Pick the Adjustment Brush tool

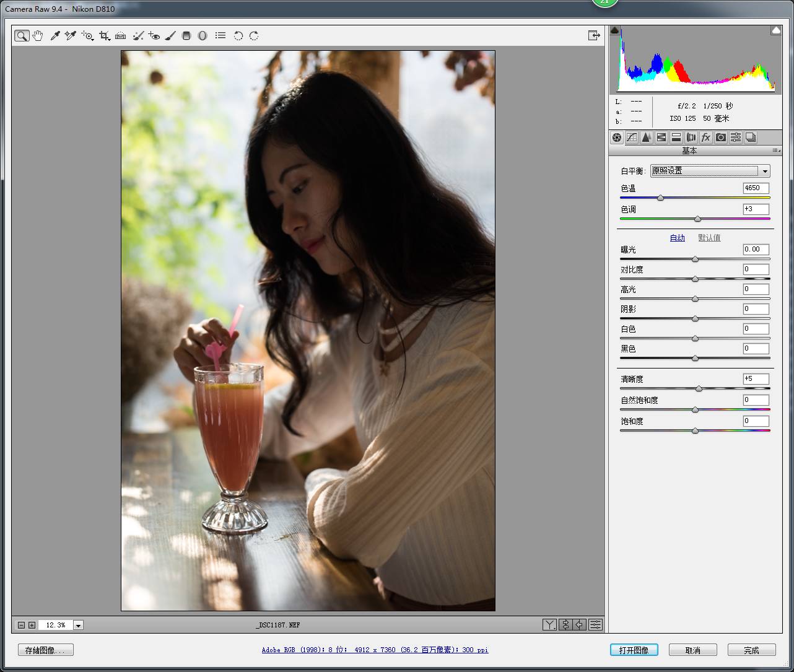click(x=171, y=36)
